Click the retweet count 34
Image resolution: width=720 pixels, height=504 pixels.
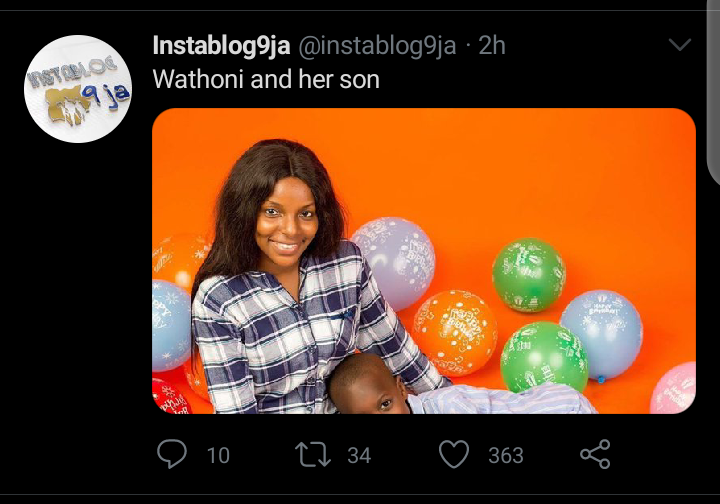(x=359, y=456)
